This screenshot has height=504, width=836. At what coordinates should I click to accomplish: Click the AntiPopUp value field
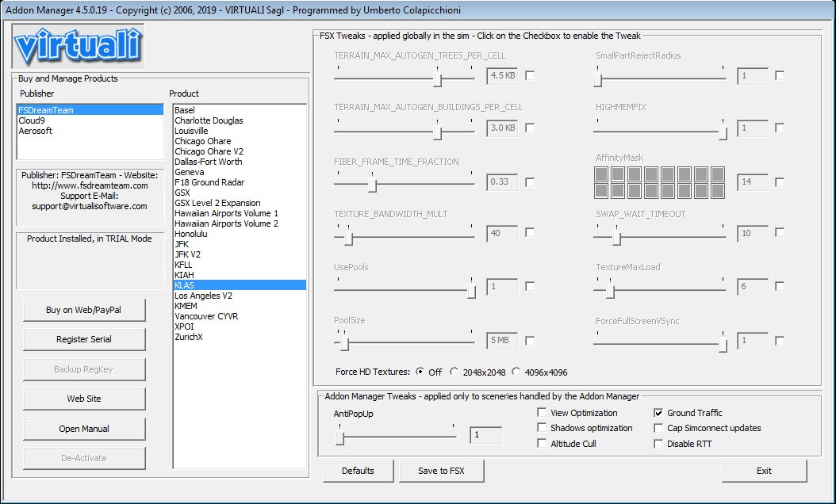485,435
